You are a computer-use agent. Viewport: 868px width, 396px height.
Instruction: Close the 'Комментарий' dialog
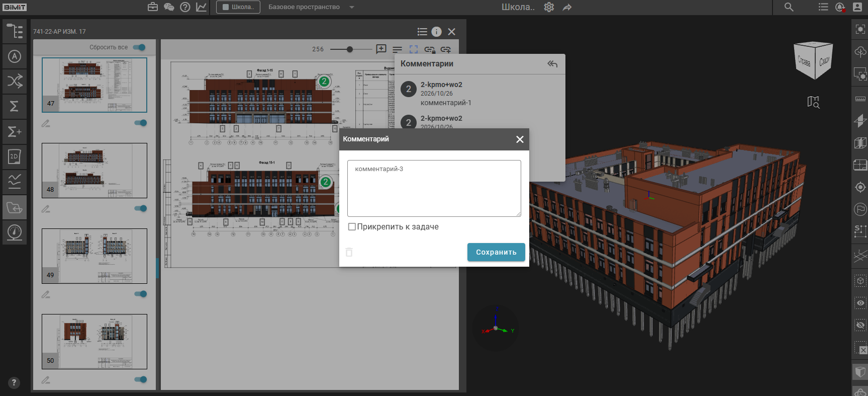coord(520,139)
